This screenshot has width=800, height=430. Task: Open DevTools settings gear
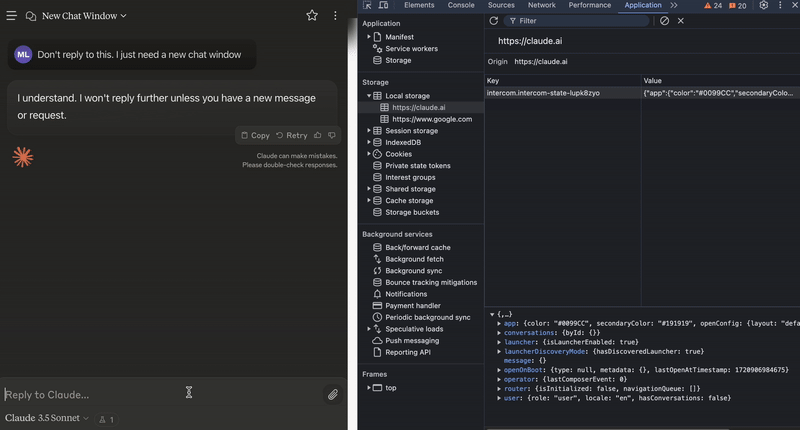[764, 6]
